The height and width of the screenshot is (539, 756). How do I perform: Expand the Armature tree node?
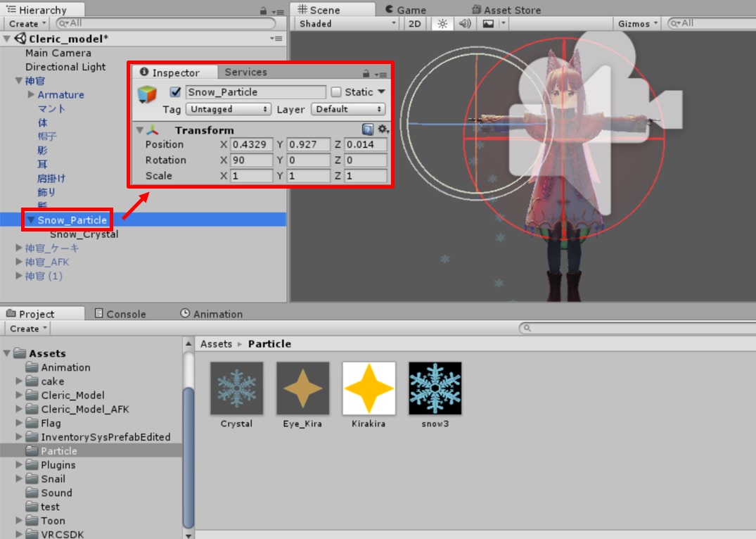pyautogui.click(x=31, y=95)
